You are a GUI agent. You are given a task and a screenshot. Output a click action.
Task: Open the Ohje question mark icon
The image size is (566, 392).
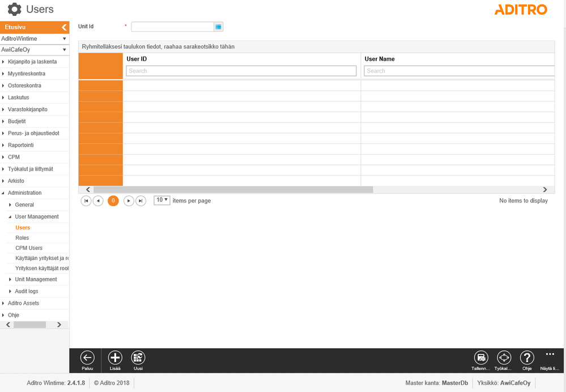pyautogui.click(x=527, y=357)
